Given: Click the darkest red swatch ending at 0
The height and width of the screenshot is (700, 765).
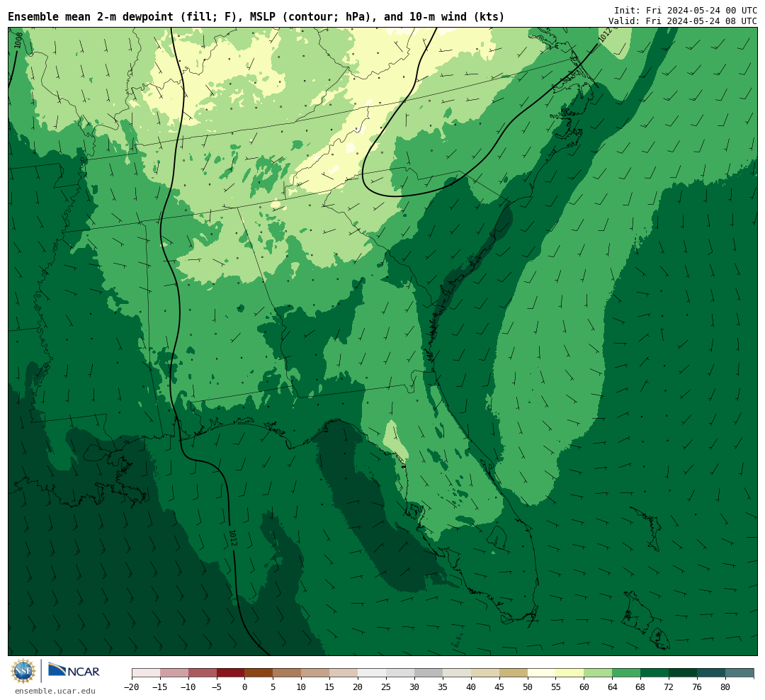Looking at the screenshot, I should (x=231, y=673).
